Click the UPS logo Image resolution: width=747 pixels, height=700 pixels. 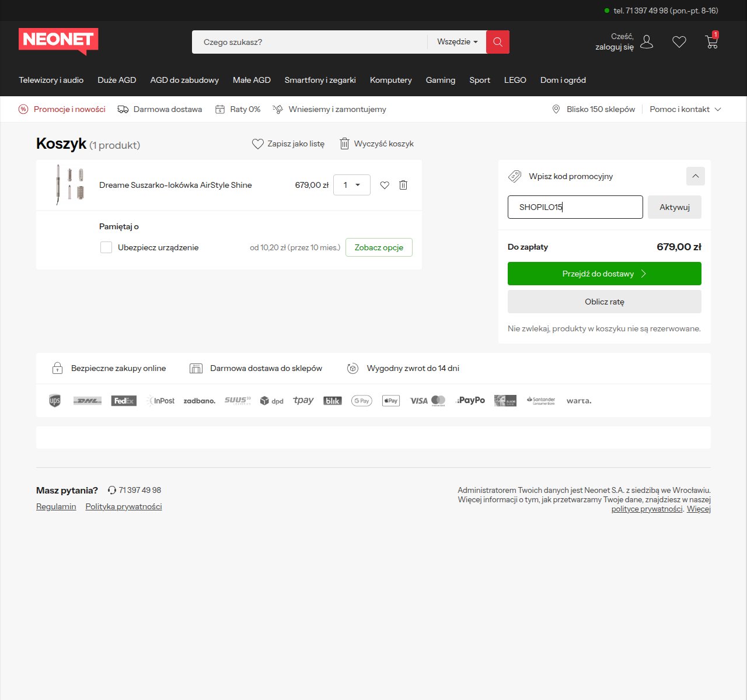tap(55, 401)
